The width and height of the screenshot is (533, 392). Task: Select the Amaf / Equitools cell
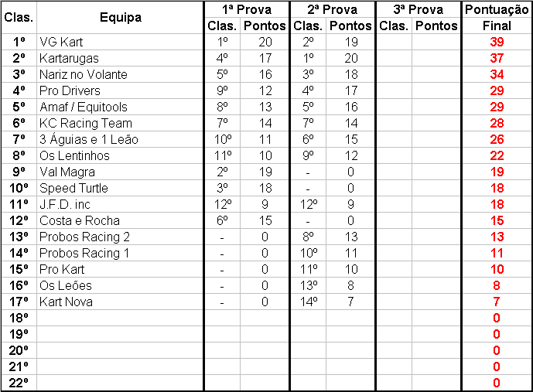[x=120, y=107]
